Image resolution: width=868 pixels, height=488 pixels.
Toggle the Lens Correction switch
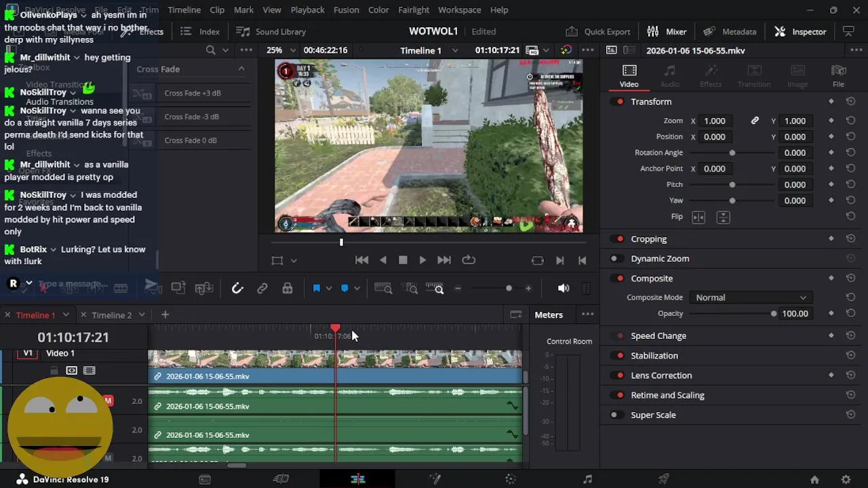[618, 375]
